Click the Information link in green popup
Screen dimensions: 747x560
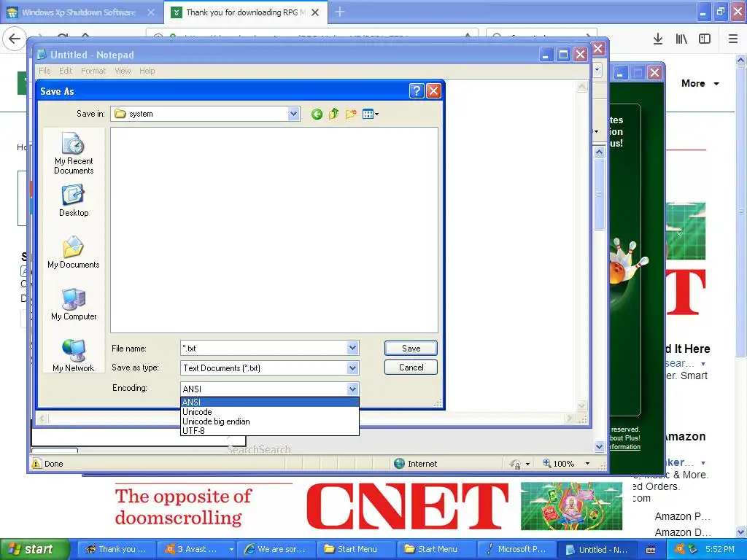624,447
